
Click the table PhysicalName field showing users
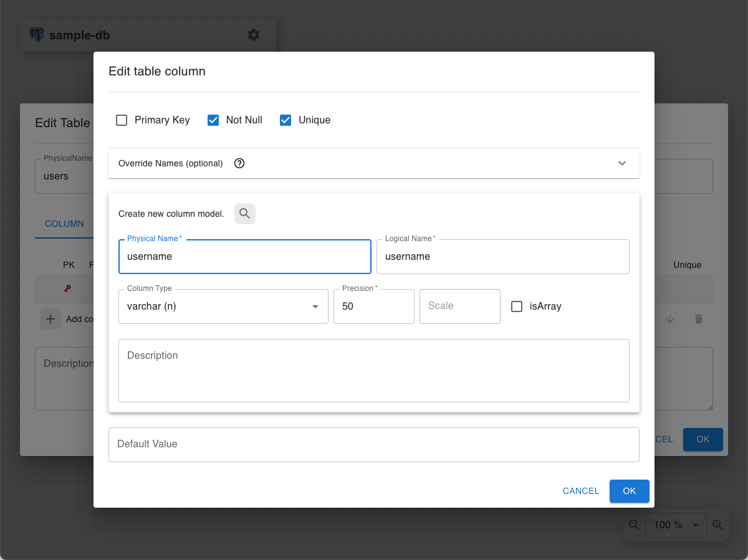point(64,176)
